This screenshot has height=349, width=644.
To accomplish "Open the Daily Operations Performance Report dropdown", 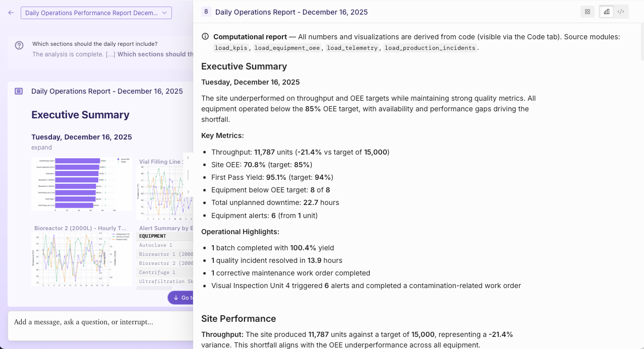I will coord(96,13).
